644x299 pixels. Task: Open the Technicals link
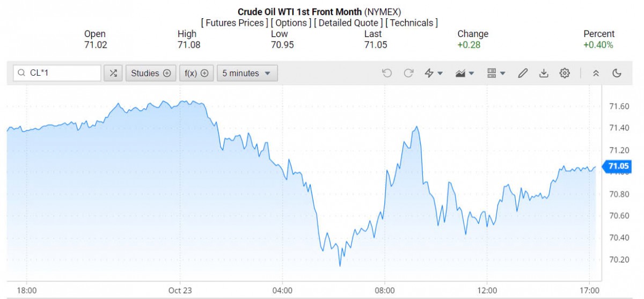412,23
